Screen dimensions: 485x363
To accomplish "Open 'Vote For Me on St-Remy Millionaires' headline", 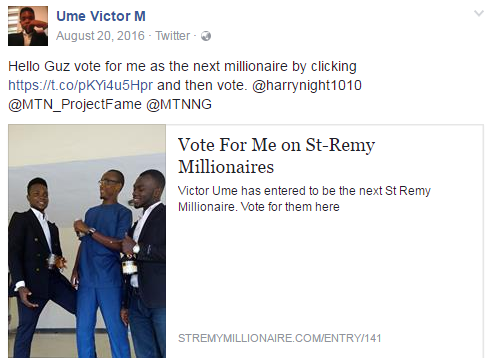I will tap(276, 156).
